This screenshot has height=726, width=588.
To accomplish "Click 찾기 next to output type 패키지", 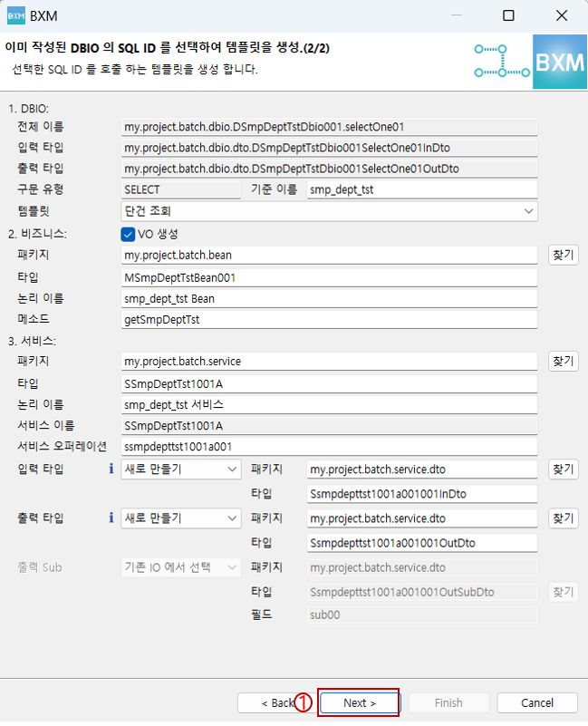I will coord(563,518).
